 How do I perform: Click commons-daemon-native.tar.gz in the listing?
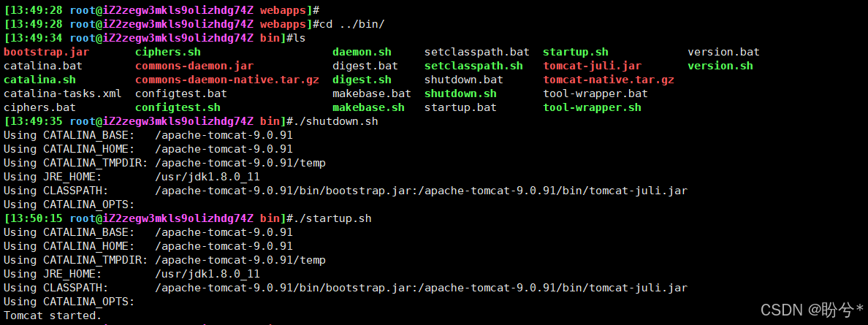227,80
